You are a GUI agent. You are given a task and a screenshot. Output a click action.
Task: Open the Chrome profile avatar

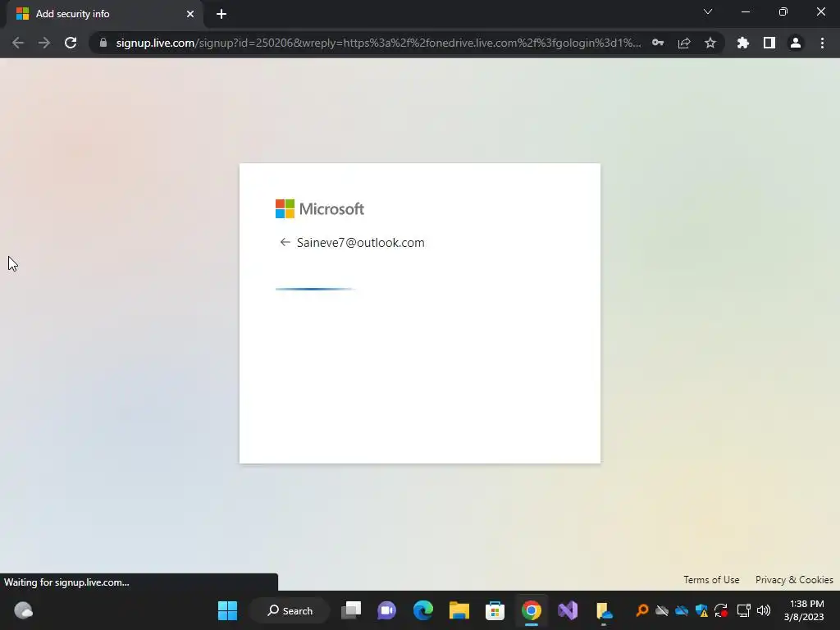tap(796, 43)
